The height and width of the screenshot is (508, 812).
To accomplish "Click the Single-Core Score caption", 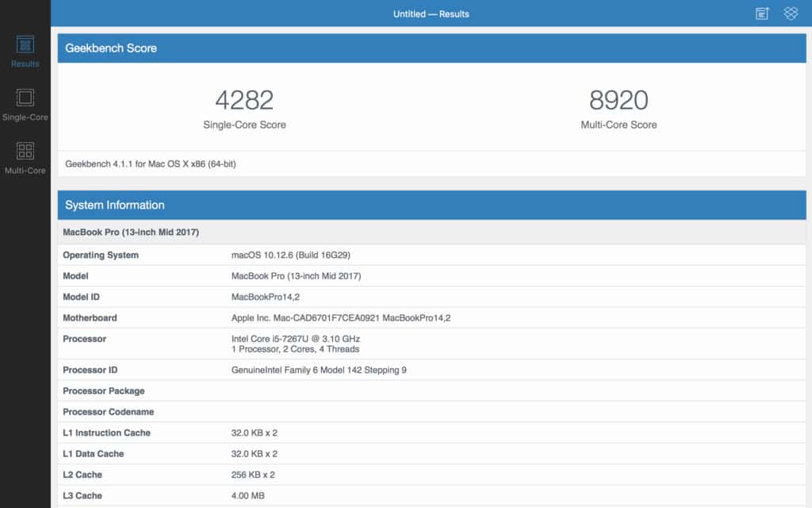I will (244, 125).
